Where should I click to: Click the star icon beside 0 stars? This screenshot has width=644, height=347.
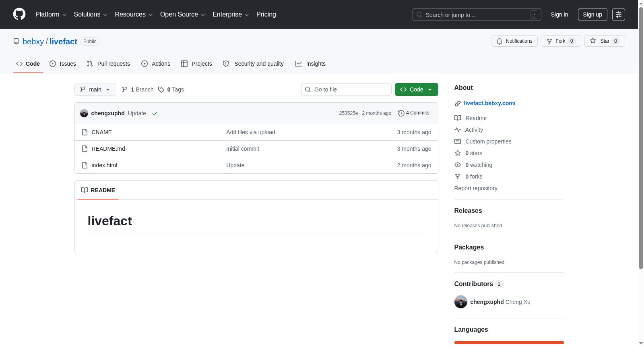click(x=458, y=153)
